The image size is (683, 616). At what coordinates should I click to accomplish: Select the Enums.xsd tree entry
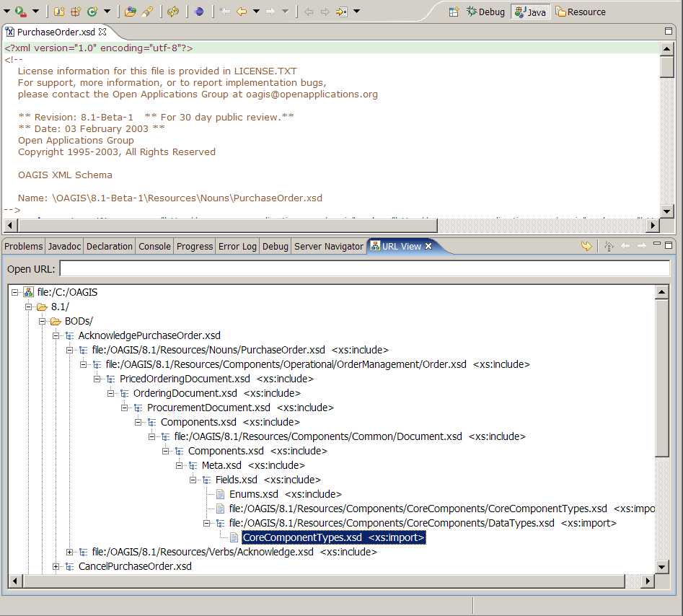pos(253,494)
